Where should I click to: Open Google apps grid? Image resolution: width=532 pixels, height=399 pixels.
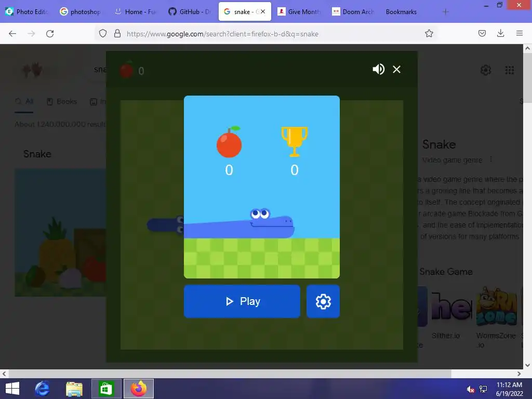pos(509,70)
